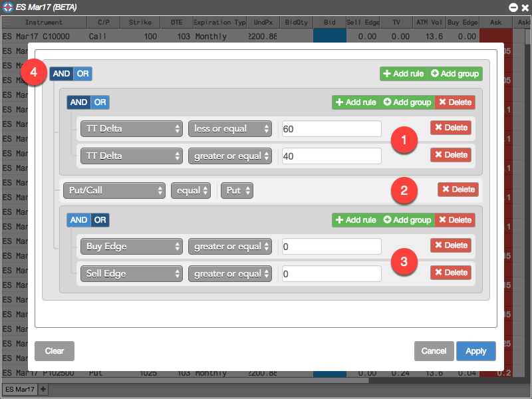Delete the TT Delta greater or equal rule
This screenshot has width=532, height=399.
coord(451,155)
